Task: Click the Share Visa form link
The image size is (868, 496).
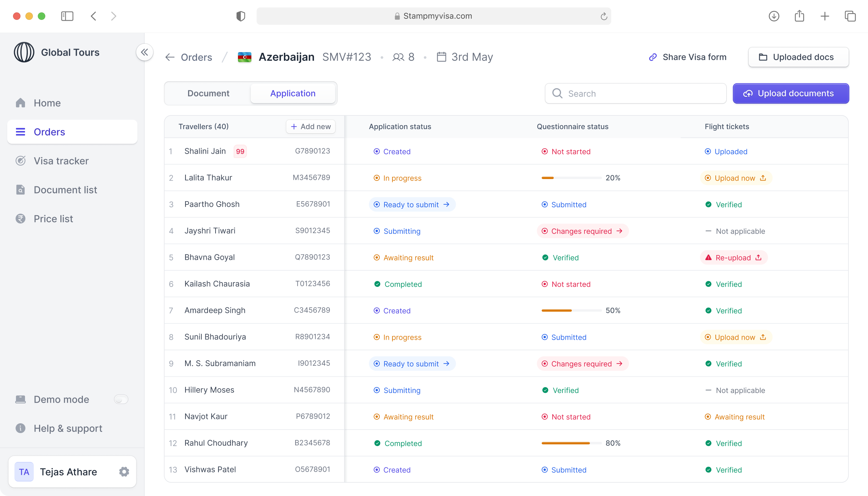Action: point(688,57)
